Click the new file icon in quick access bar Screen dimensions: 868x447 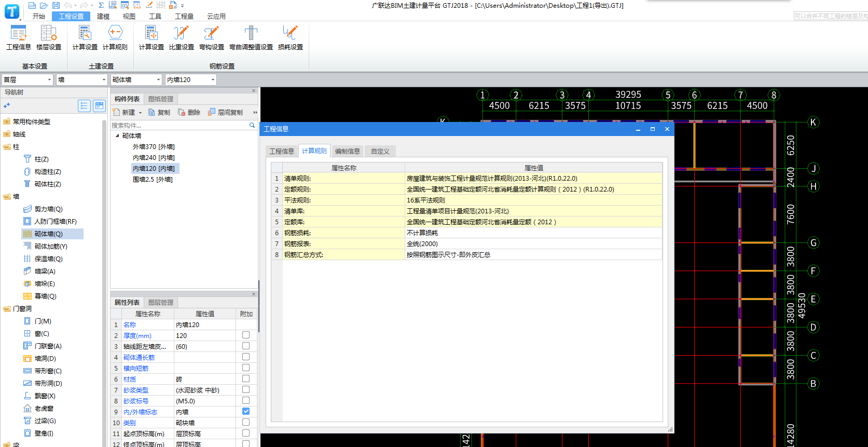32,5
